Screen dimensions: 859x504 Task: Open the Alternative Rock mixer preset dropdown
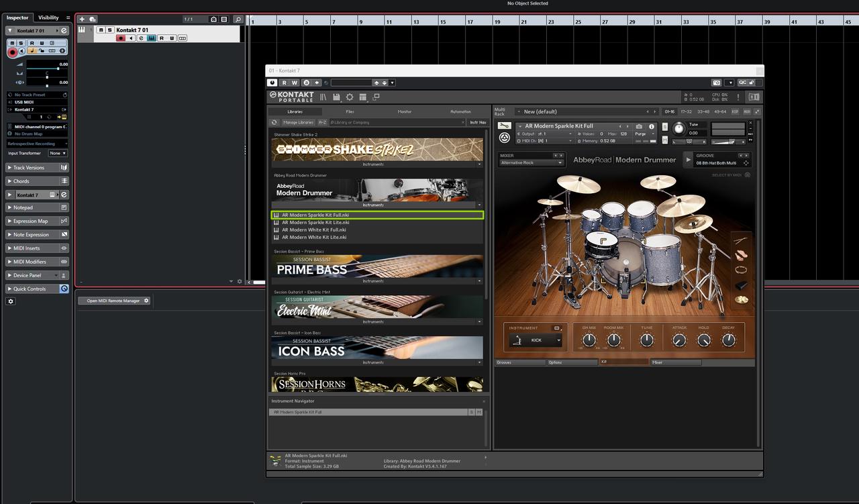531,162
